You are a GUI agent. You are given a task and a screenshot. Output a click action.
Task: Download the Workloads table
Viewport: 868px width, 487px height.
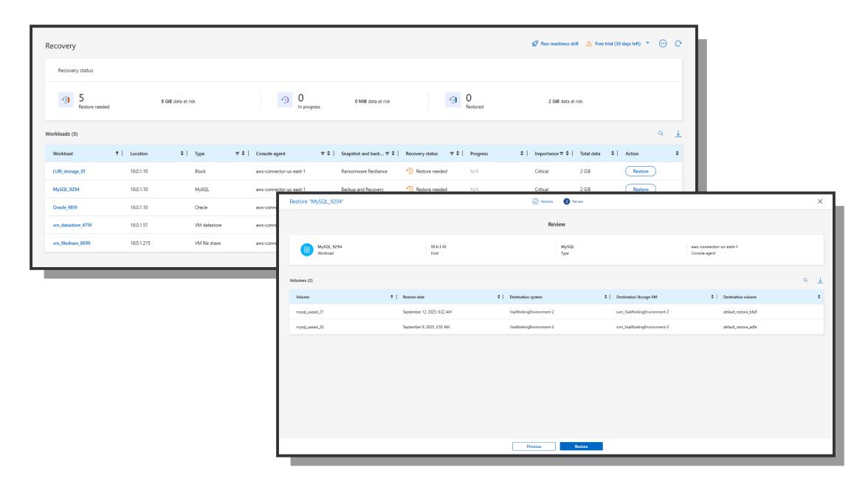(x=678, y=134)
